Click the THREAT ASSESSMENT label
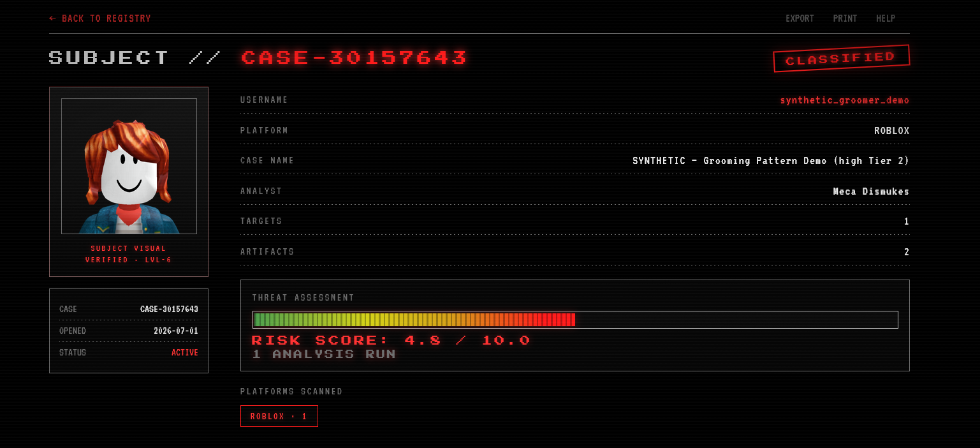The image size is (980, 448). click(x=304, y=298)
